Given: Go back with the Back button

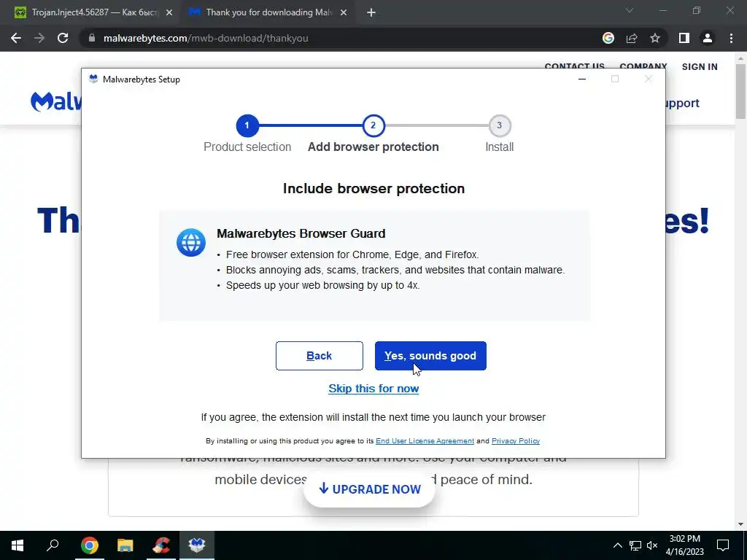Looking at the screenshot, I should [x=320, y=356].
